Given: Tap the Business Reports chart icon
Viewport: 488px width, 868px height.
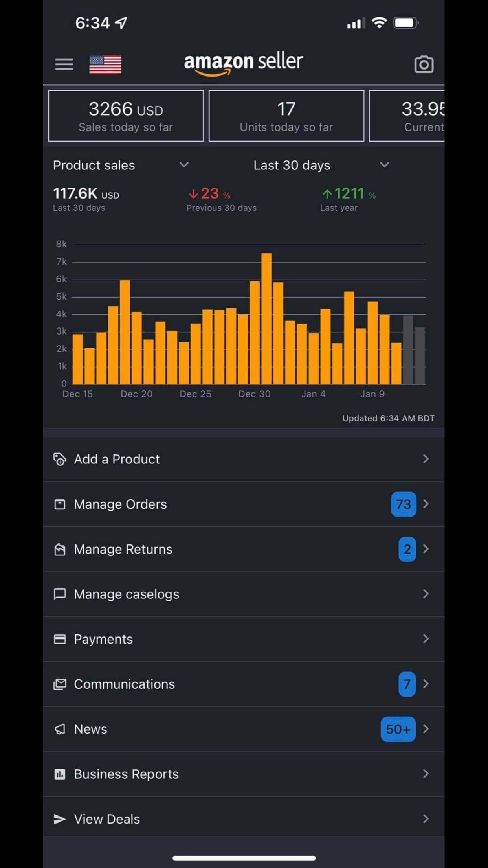Looking at the screenshot, I should (x=60, y=774).
